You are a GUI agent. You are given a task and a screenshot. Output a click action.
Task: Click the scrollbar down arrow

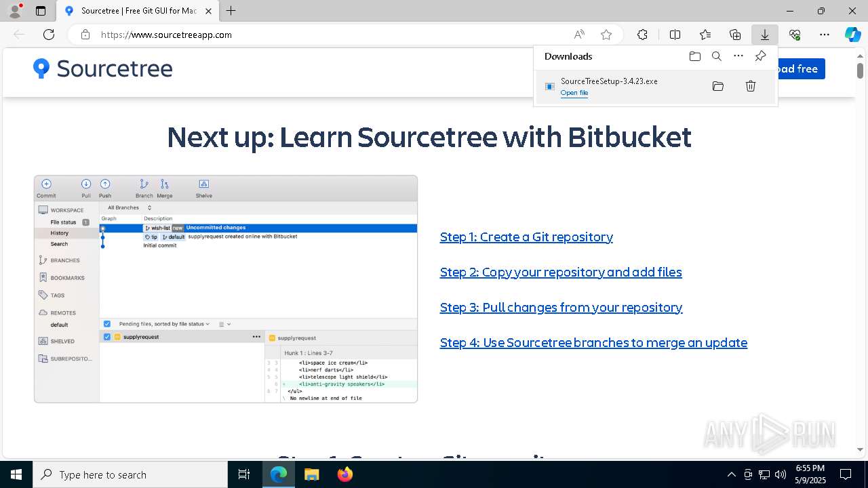[860, 449]
